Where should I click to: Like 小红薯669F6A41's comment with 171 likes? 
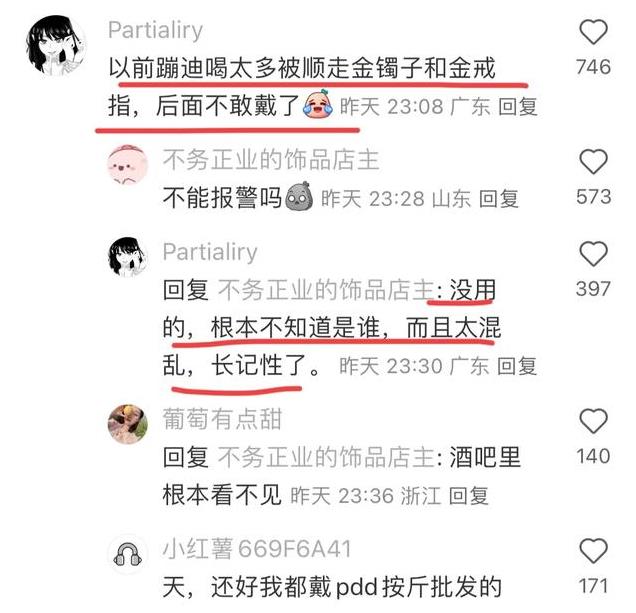pyautogui.click(x=593, y=551)
